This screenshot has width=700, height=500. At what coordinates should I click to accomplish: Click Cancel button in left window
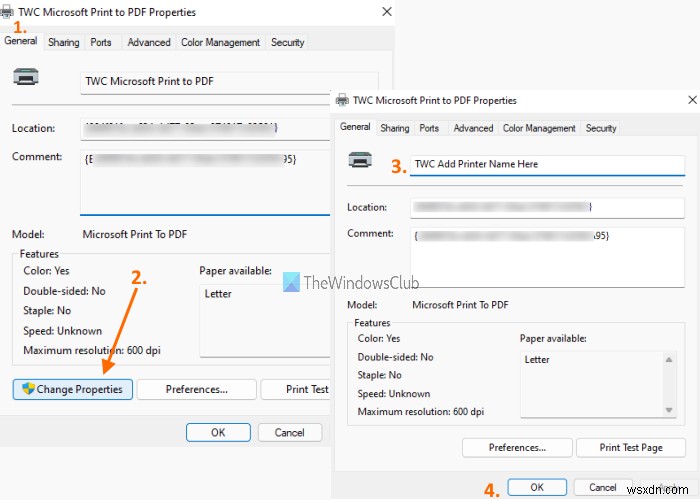pyautogui.click(x=290, y=433)
